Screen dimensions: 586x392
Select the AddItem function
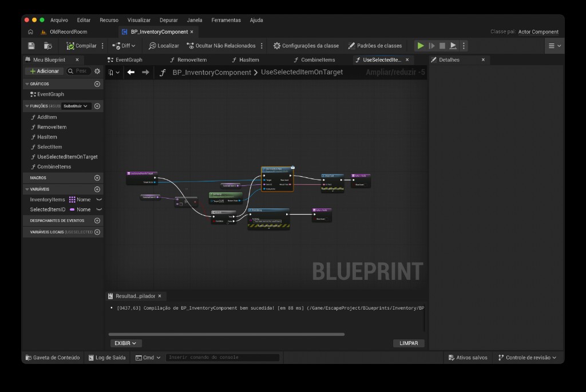[x=47, y=117]
